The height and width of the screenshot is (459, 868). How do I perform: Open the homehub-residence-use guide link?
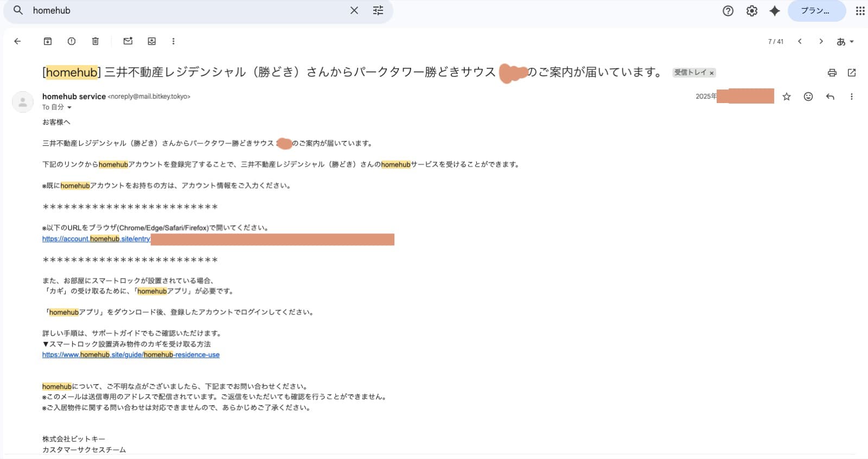point(131,355)
